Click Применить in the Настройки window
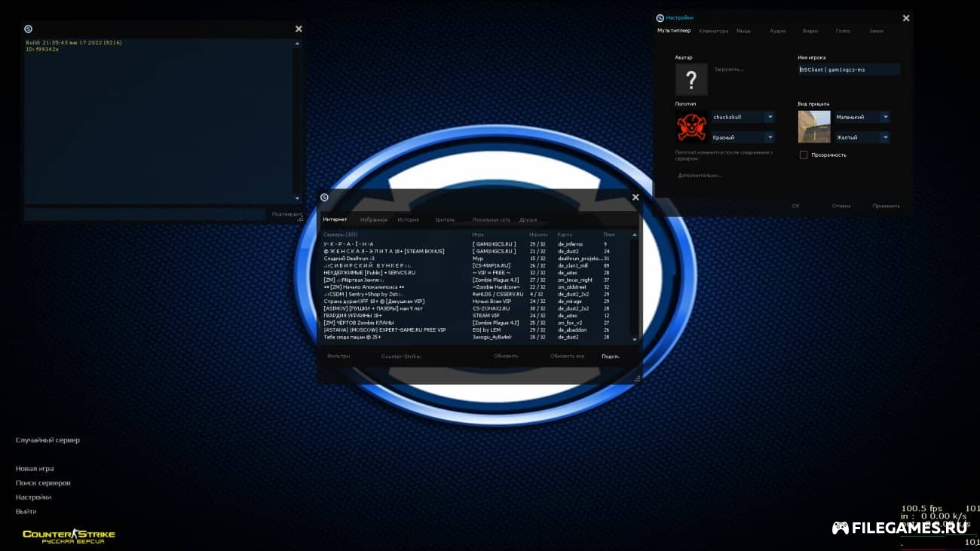Image resolution: width=980 pixels, height=551 pixels. [x=886, y=206]
